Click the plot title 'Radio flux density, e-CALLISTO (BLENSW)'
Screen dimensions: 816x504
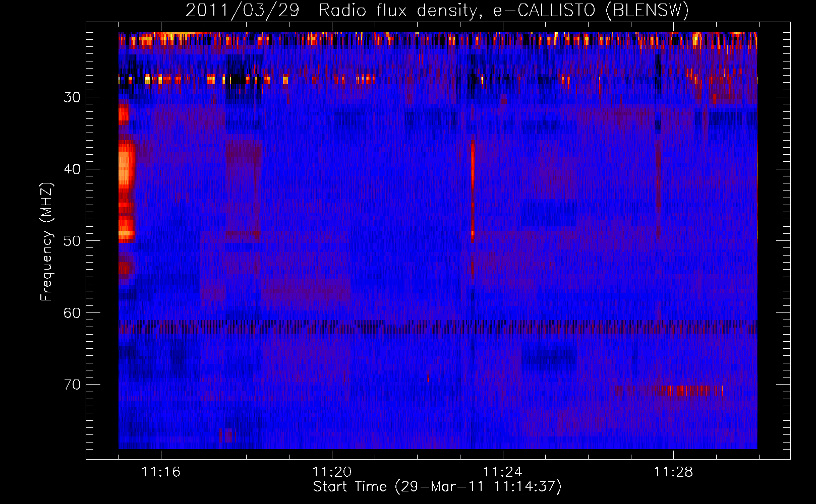pos(504,10)
